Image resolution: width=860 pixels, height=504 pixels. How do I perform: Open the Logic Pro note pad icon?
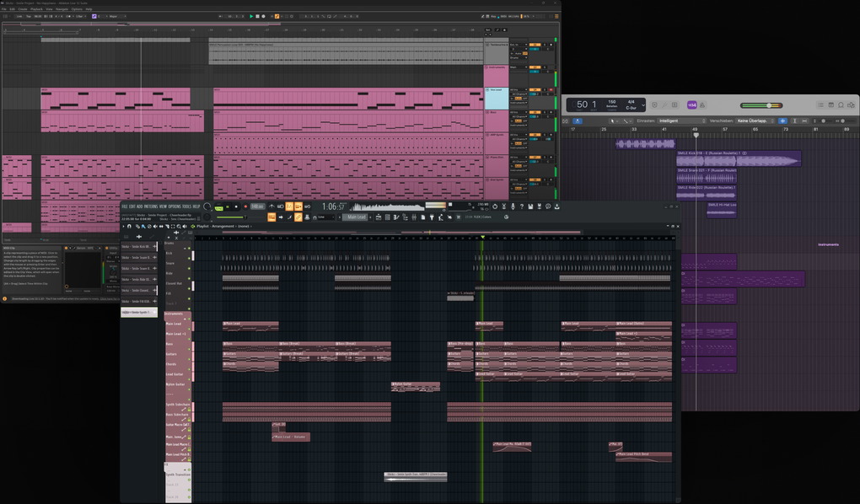(x=831, y=105)
